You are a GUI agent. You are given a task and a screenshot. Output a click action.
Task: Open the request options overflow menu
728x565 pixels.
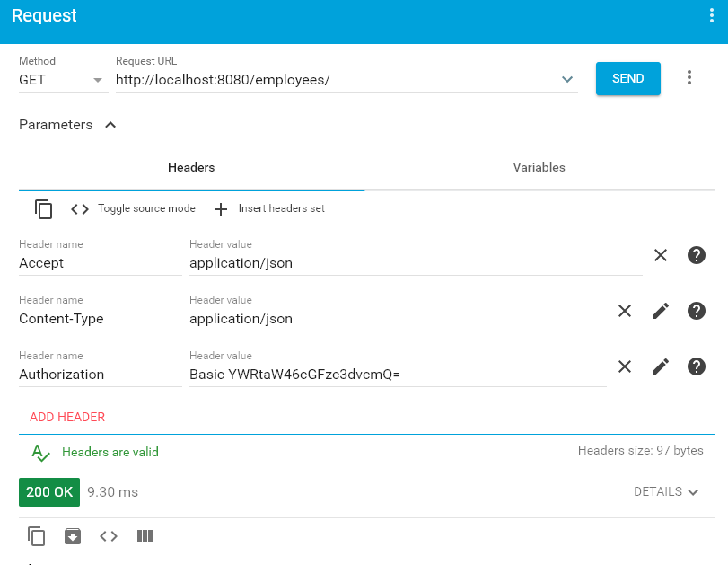pos(689,78)
